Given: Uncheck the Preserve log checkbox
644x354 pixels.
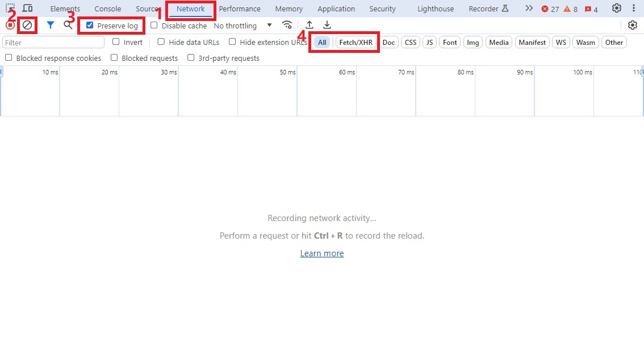Looking at the screenshot, I should coord(90,26).
